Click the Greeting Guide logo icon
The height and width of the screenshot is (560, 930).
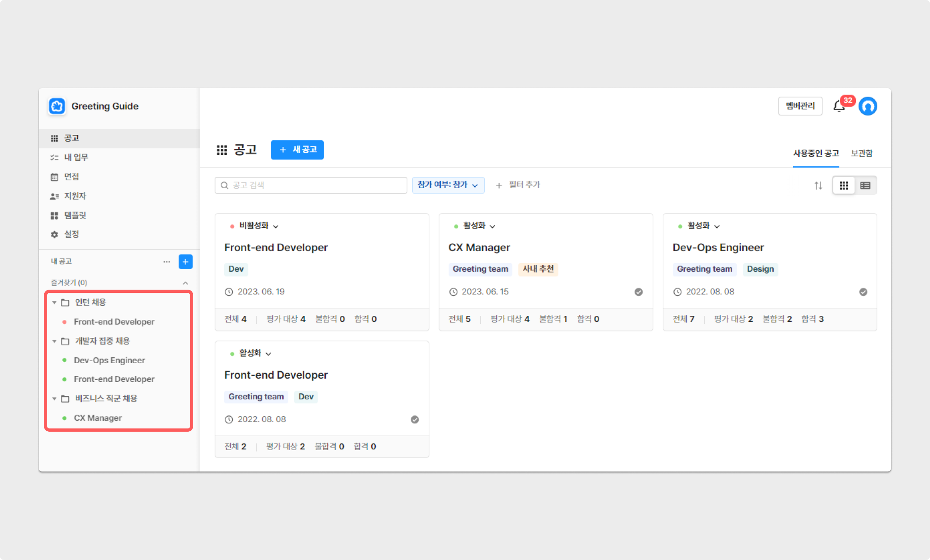[x=57, y=106]
